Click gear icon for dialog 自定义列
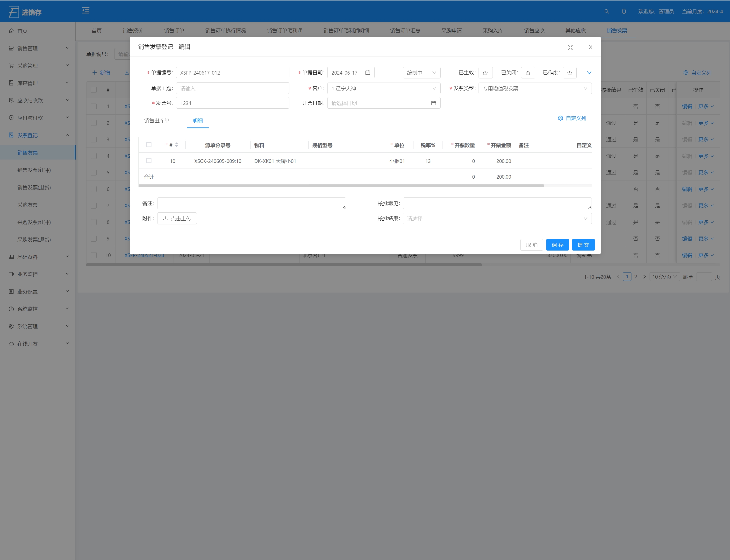Viewport: 730px width, 560px height. pyautogui.click(x=560, y=118)
